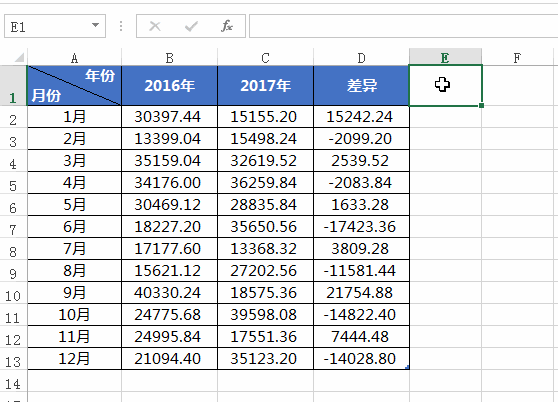558x402 pixels.
Task: Select the 5月 cell
Action: pos(74,205)
